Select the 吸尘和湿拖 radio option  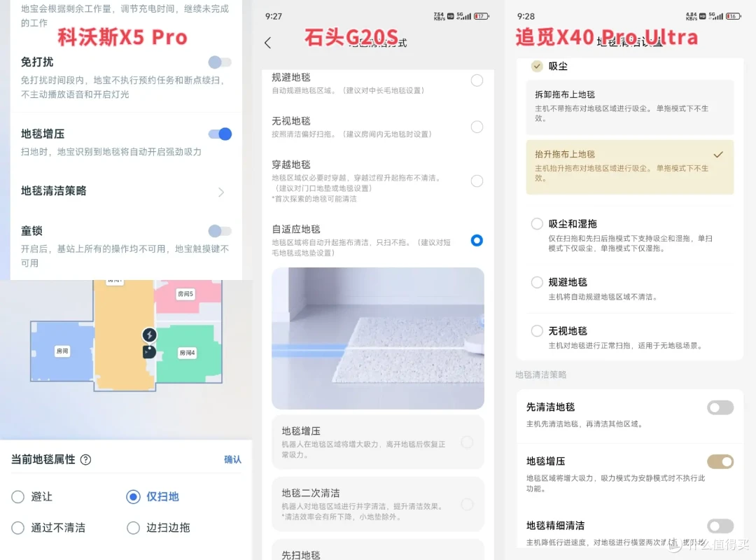pos(537,224)
